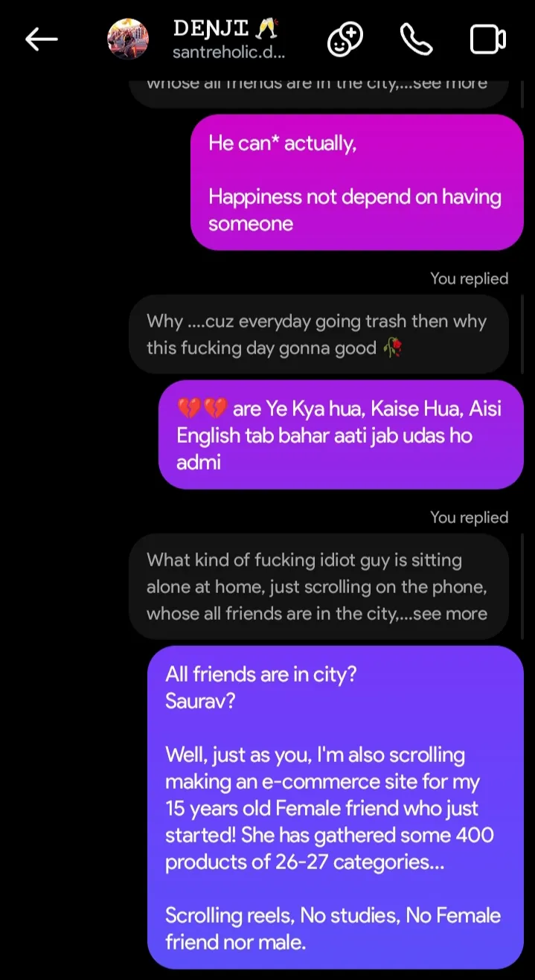Tap the "Why ....cuz everyday going trash" quoted reply

(318, 335)
